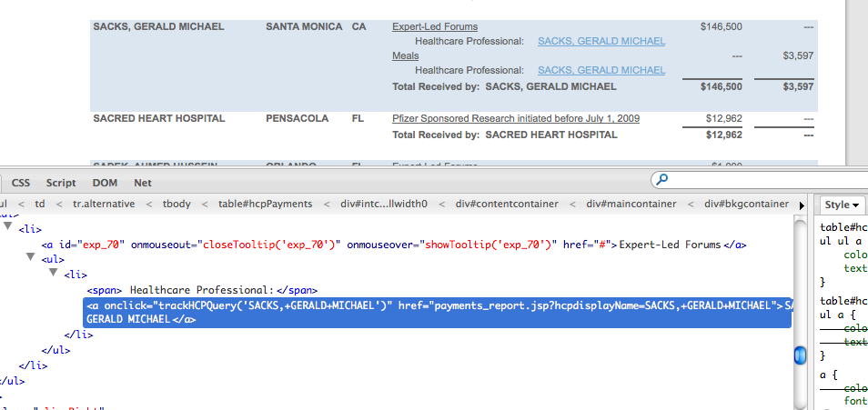This screenshot has height=410, width=868.
Task: Click the HTML panel vertical scrollbar thumb
Action: (x=800, y=355)
